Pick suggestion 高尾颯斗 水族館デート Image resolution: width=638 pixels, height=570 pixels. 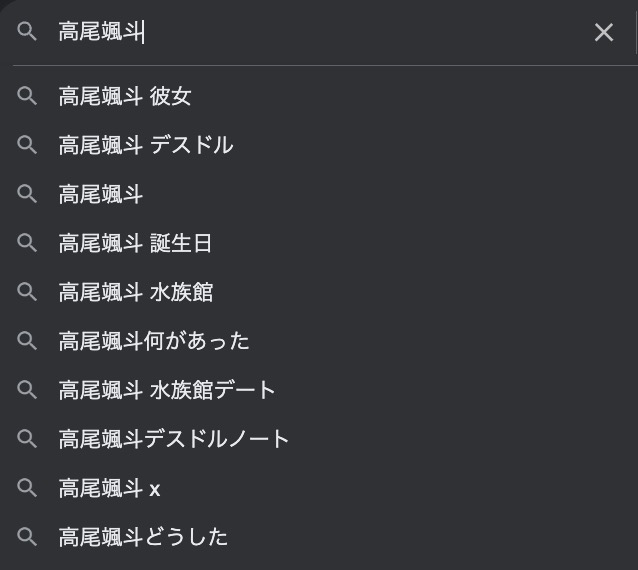[x=319, y=390]
